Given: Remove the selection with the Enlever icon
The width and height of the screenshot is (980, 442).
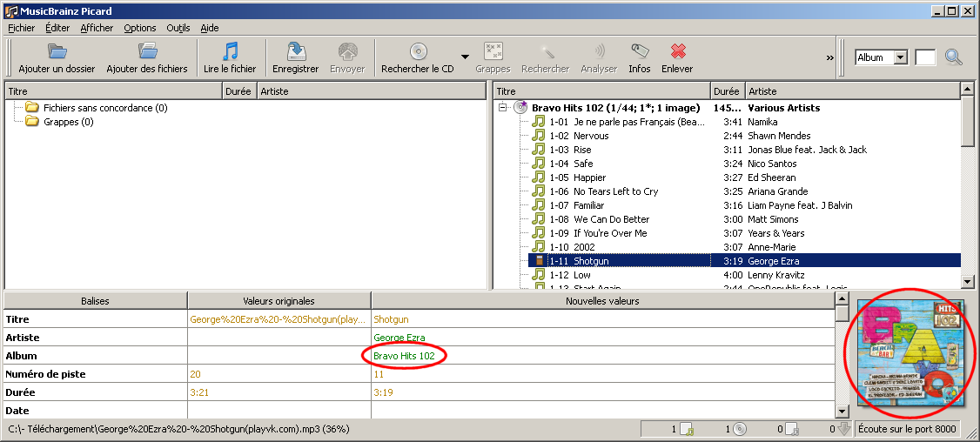Looking at the screenshot, I should (x=677, y=51).
